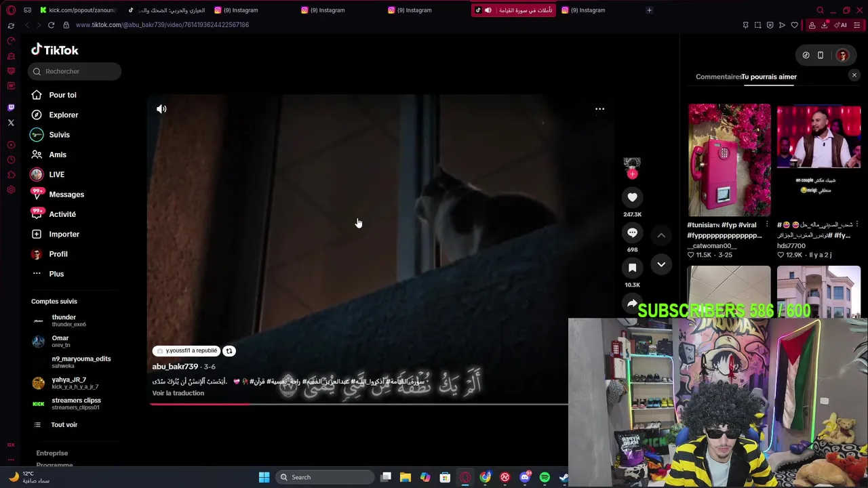Open Spotify from taskbar
Viewport: 868px width, 488px height.
(x=545, y=477)
